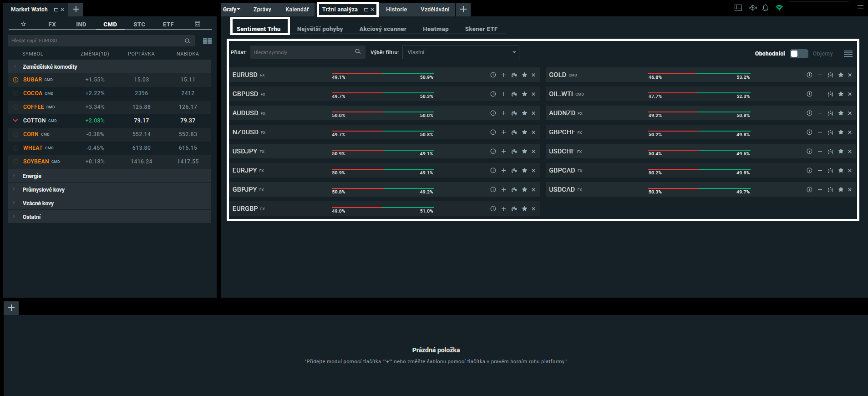Open the Výběr filtru dropdown
This screenshot has height=396, width=868.
[460, 52]
